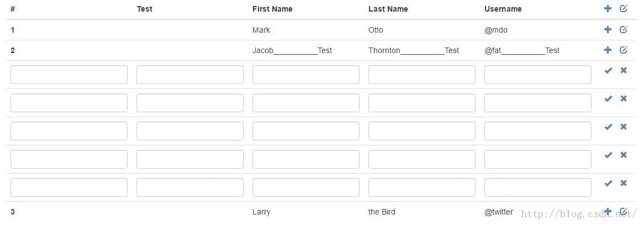
Task: Click the First Name column header
Action: pos(272,9)
